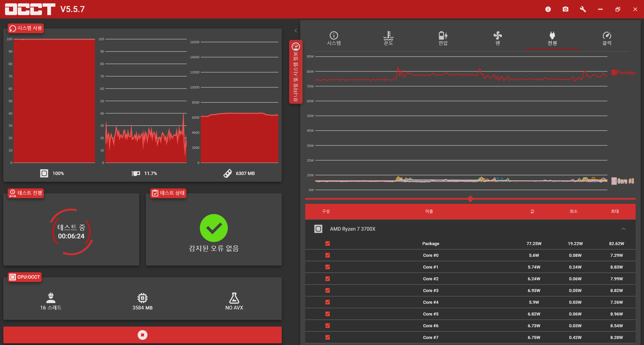Collapse the AMD Ryzen 7 3700X group
Viewport: 644px width, 345px height.
click(624, 229)
